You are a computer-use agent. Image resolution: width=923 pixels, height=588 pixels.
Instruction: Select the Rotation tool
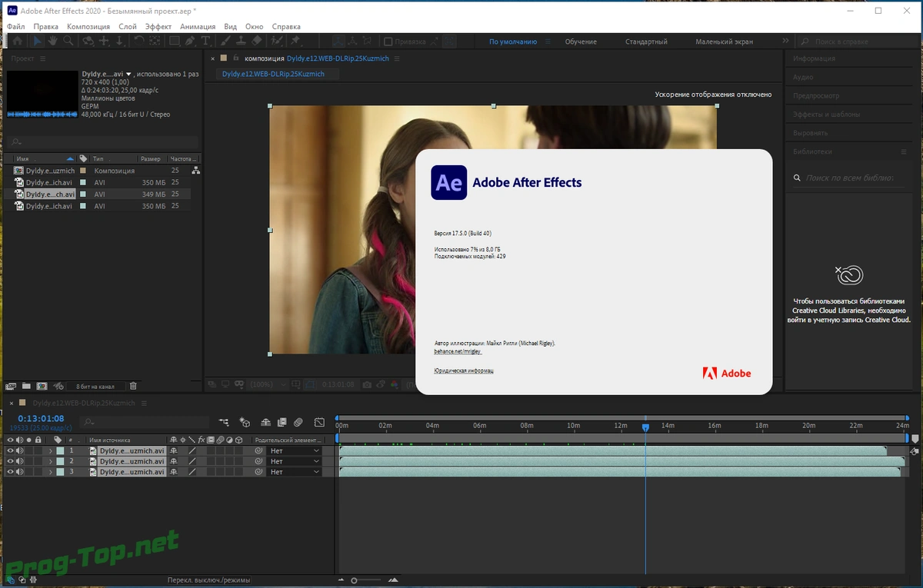click(x=139, y=41)
